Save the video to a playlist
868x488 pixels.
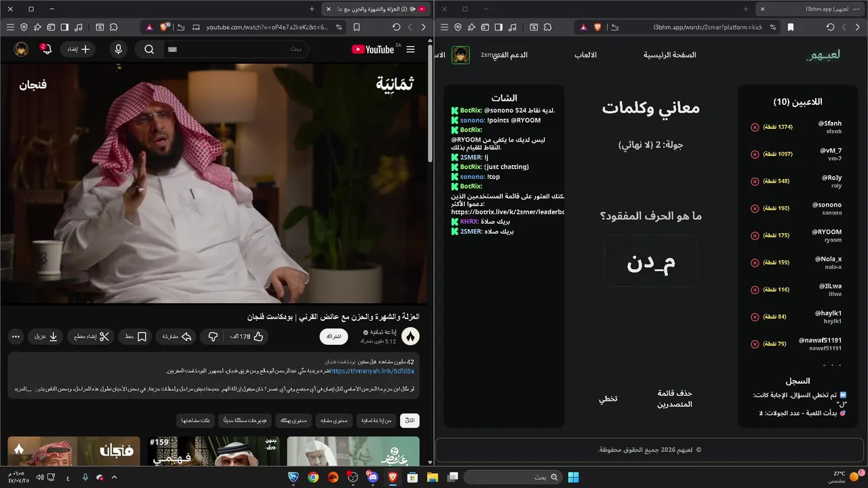(x=136, y=336)
